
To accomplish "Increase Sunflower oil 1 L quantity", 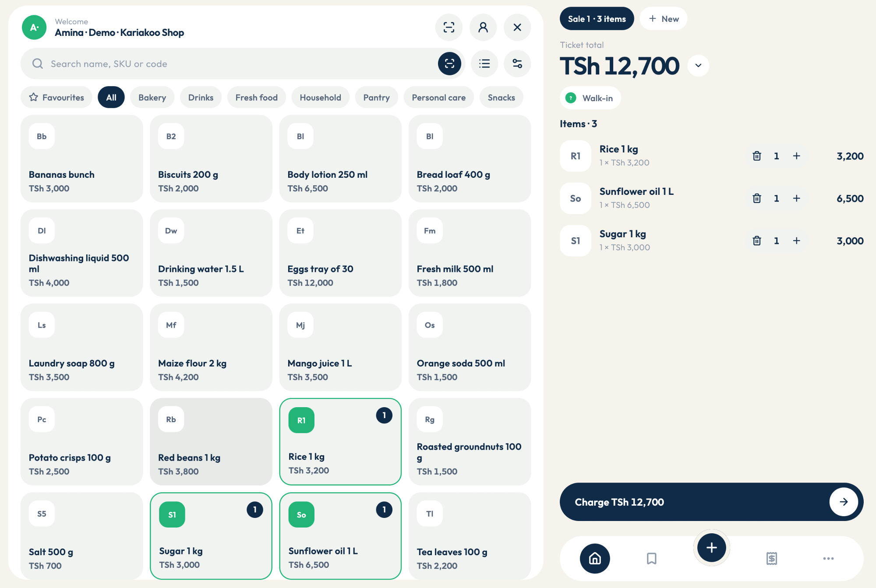I will tap(797, 198).
